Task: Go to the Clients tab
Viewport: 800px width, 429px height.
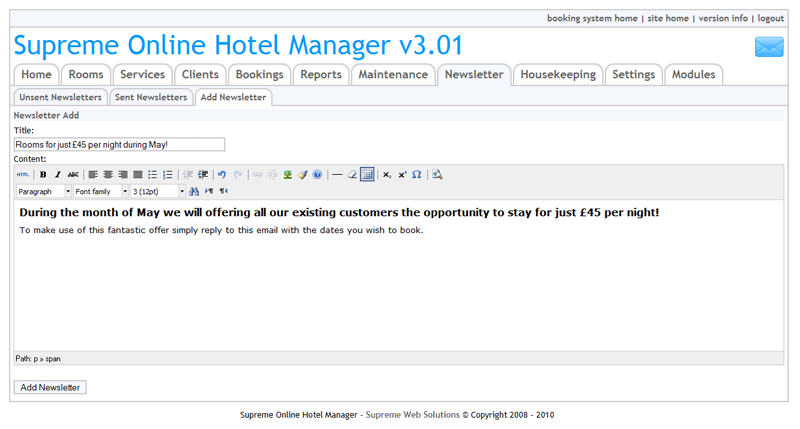Action: [200, 74]
